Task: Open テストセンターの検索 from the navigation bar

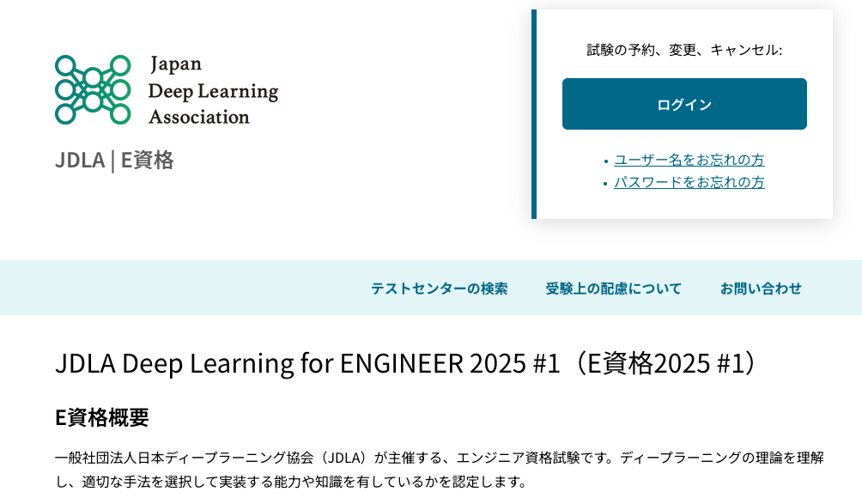Action: [x=440, y=288]
